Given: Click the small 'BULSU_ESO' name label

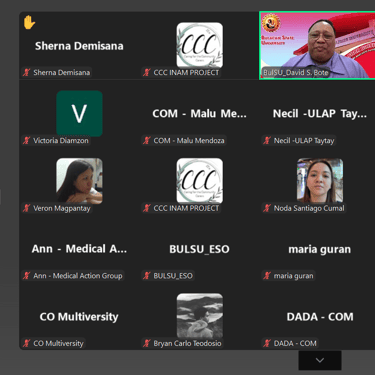Looking at the screenshot, I should tap(173, 276).
